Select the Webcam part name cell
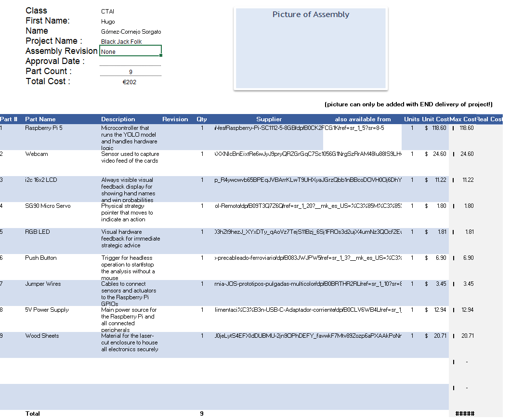The height and width of the screenshot is (420, 510). point(37,154)
